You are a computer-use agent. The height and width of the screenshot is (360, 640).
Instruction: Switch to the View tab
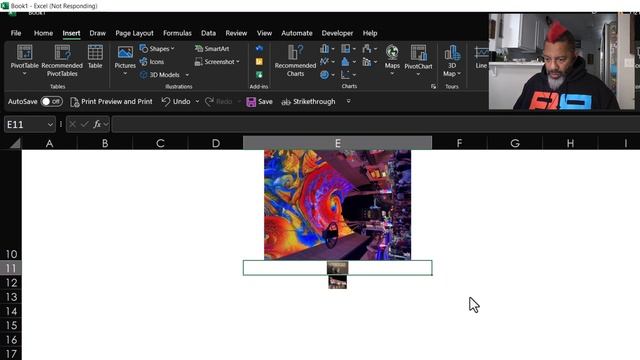coord(264,33)
